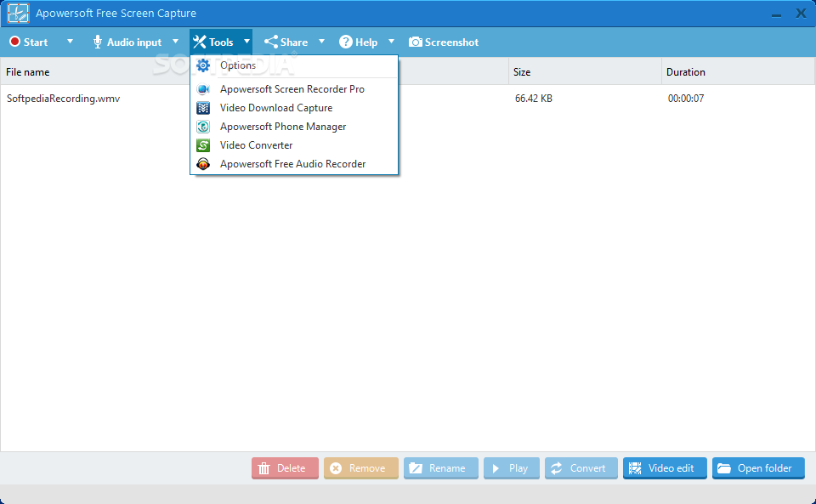Collapse the Tools dropdown arrow
This screenshot has height=504, width=816.
pyautogui.click(x=246, y=42)
